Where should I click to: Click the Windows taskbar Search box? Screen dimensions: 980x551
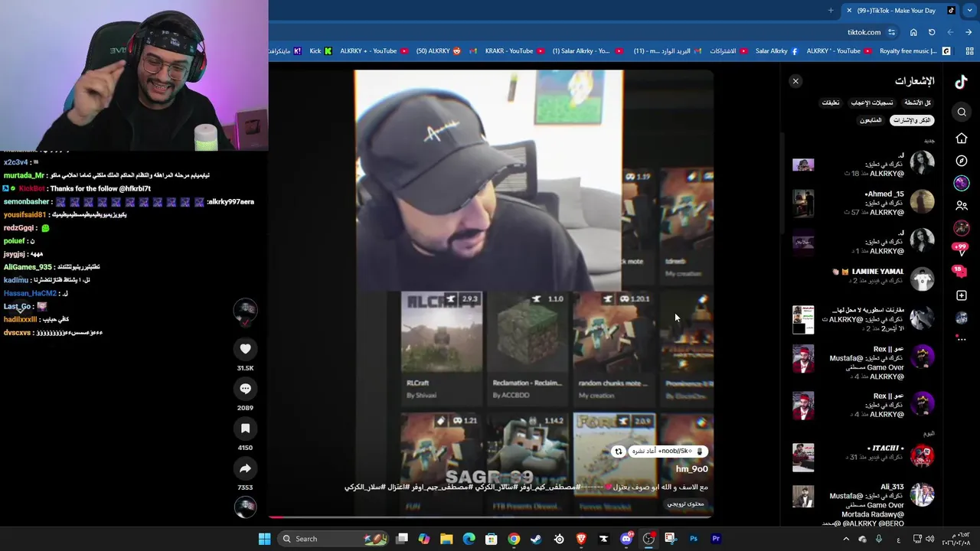[335, 539]
